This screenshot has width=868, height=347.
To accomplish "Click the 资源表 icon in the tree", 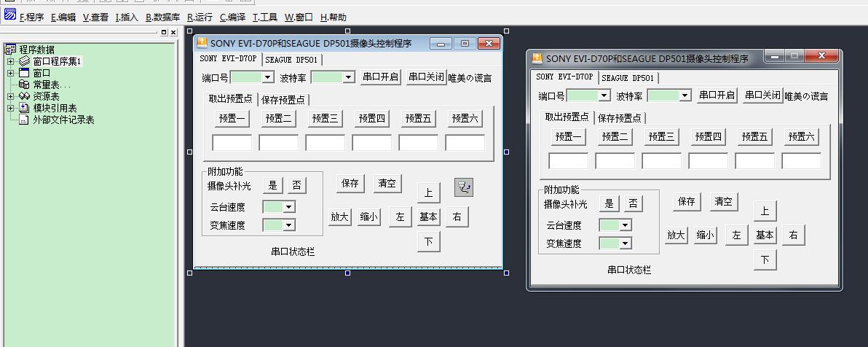I will click(24, 96).
